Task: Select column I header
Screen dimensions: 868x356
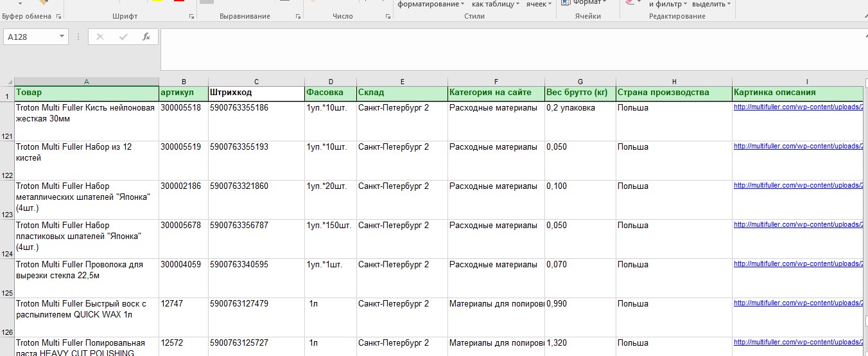Action: pyautogui.click(x=798, y=82)
